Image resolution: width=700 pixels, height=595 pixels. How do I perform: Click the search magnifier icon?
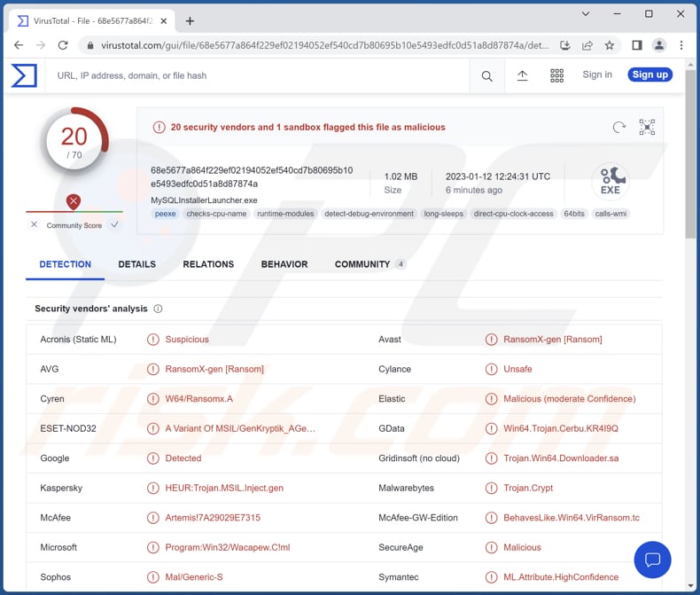point(487,76)
